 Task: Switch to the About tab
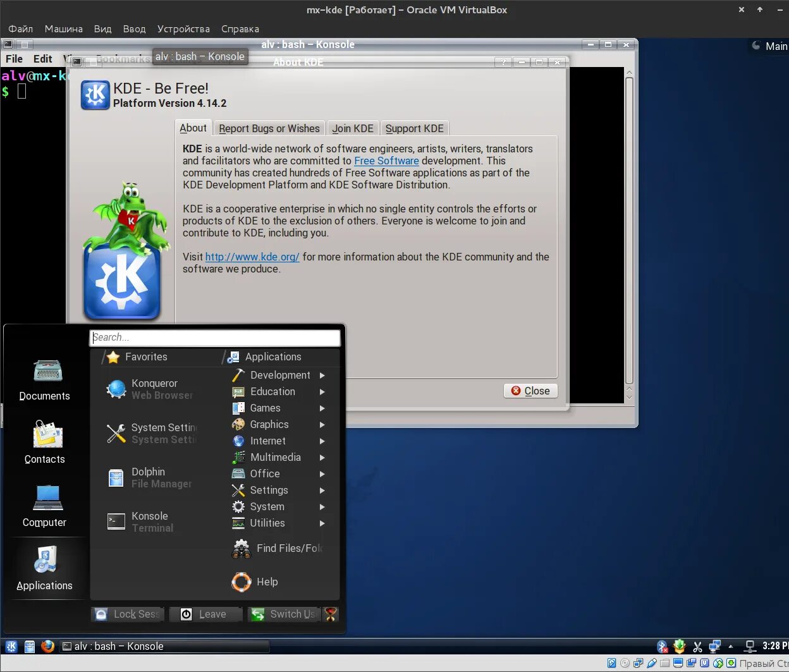[x=193, y=128]
